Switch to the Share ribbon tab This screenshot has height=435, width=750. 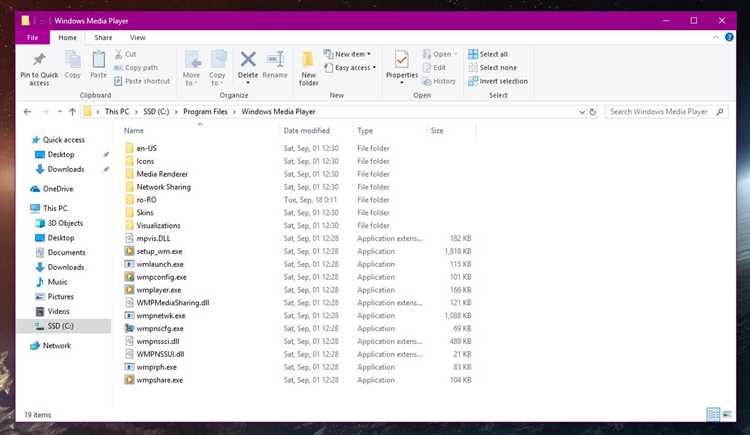tap(103, 37)
